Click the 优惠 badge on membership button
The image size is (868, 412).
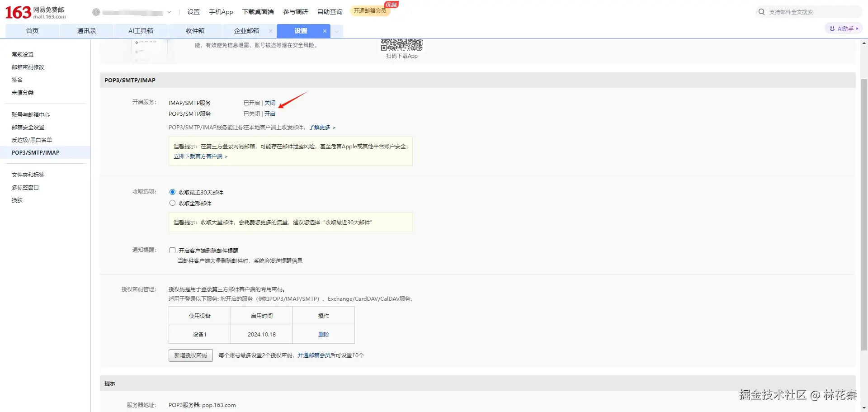click(391, 5)
